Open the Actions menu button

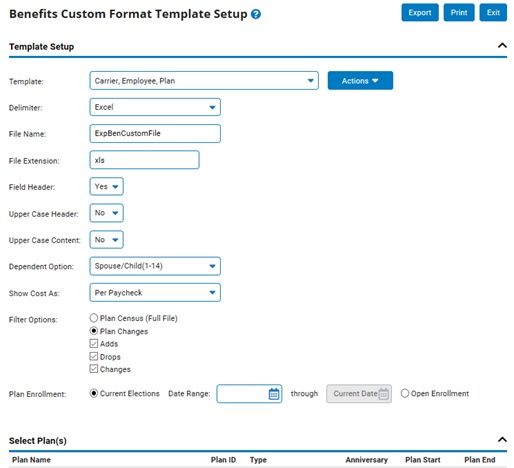click(x=360, y=80)
